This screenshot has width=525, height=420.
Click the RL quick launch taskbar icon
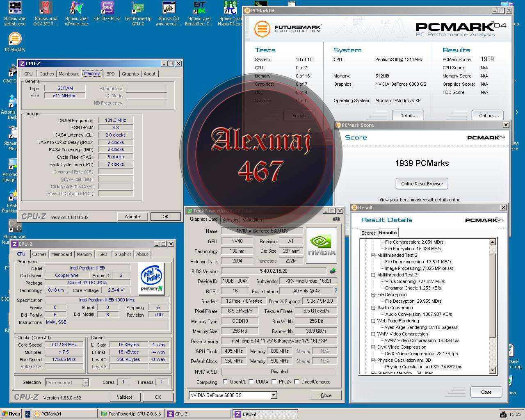point(27,414)
